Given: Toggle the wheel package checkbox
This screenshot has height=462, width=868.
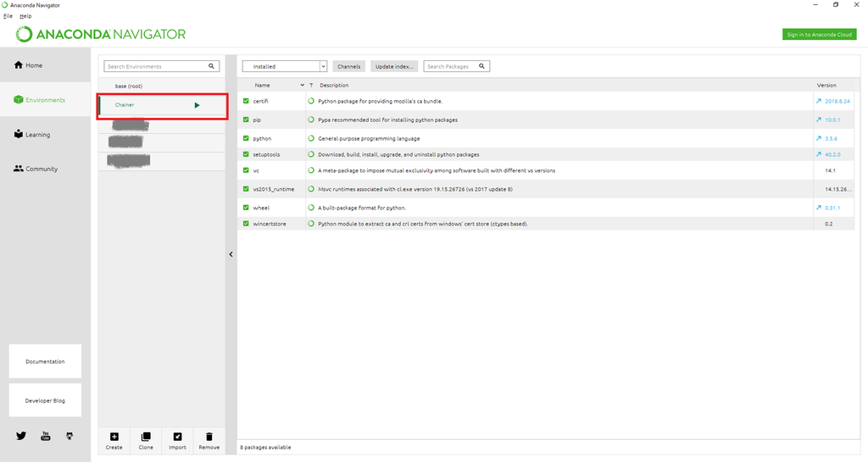Looking at the screenshot, I should tap(246, 208).
